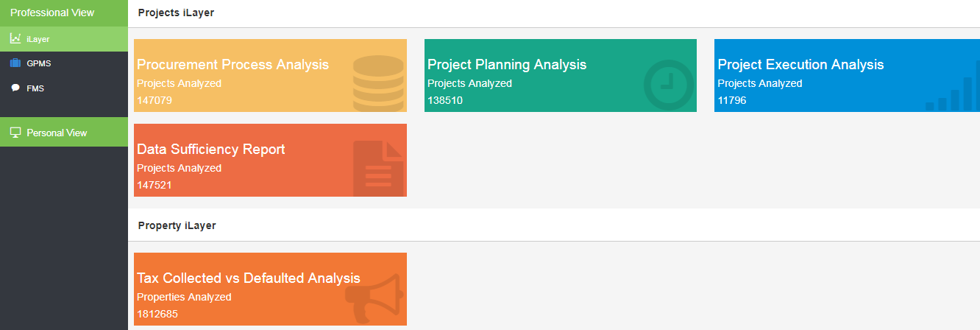This screenshot has height=330, width=980.
Task: Open the Personal View label
Action: pyautogui.click(x=57, y=133)
